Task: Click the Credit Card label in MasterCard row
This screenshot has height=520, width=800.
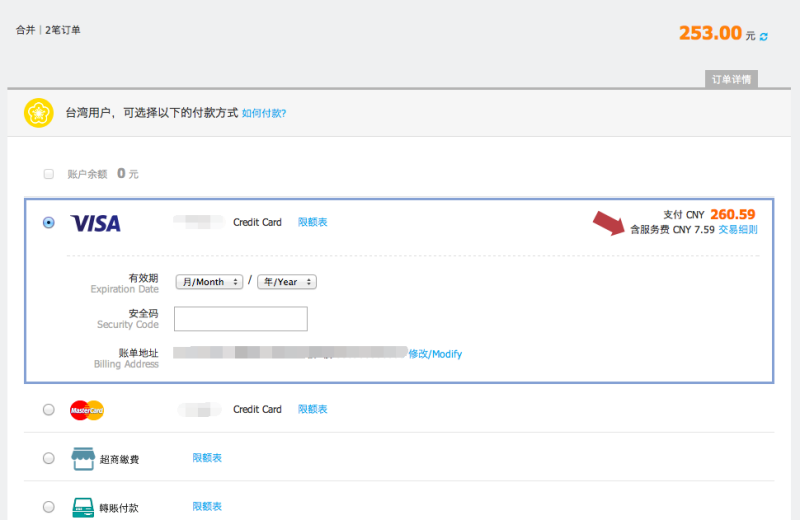Action: (x=257, y=409)
